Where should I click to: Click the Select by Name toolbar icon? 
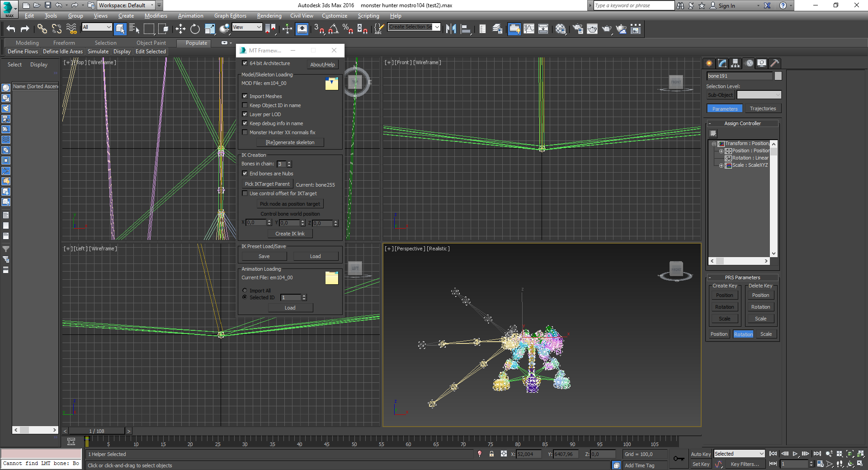point(135,28)
